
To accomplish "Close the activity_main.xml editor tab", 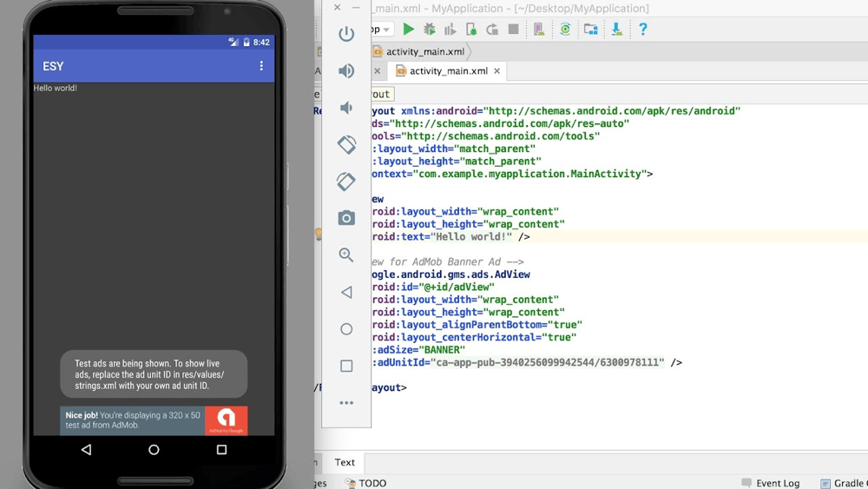I will pyautogui.click(x=497, y=71).
